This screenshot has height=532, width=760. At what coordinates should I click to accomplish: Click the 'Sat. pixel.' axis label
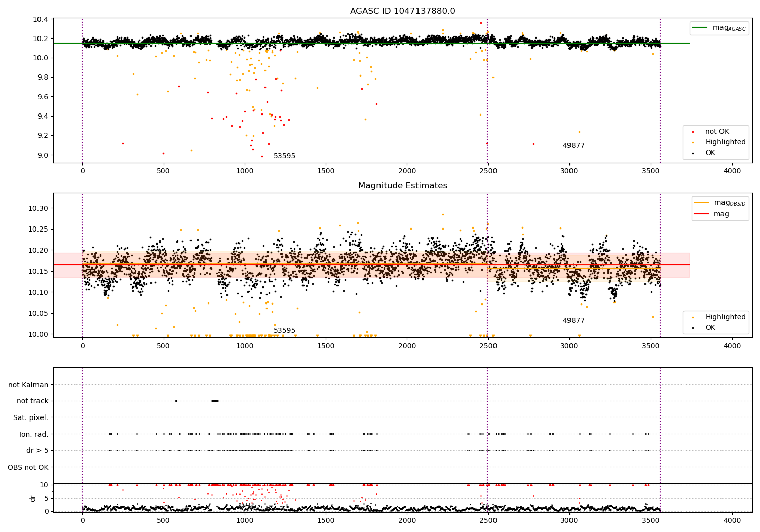pos(31,417)
